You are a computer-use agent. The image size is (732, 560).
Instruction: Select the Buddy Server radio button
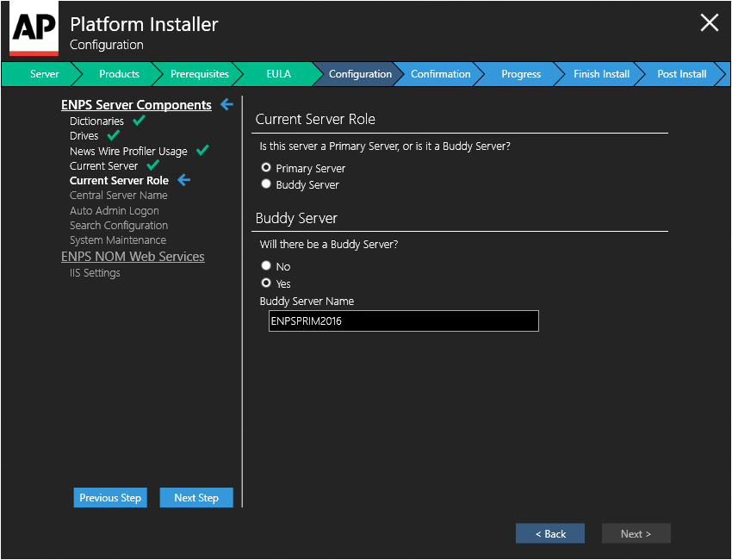(x=266, y=184)
